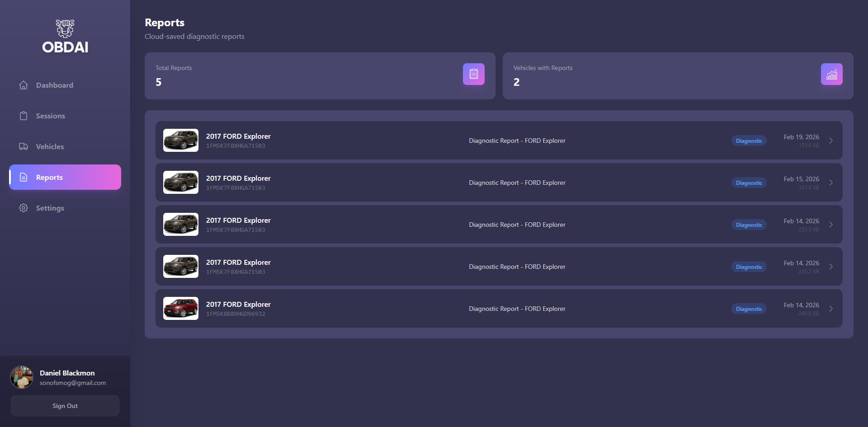
Task: Open Settings from the sidebar
Action: [65, 208]
